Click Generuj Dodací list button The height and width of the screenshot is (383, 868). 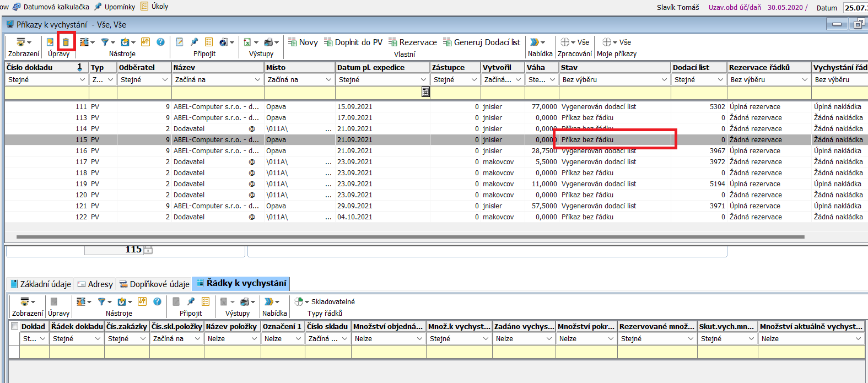[482, 42]
